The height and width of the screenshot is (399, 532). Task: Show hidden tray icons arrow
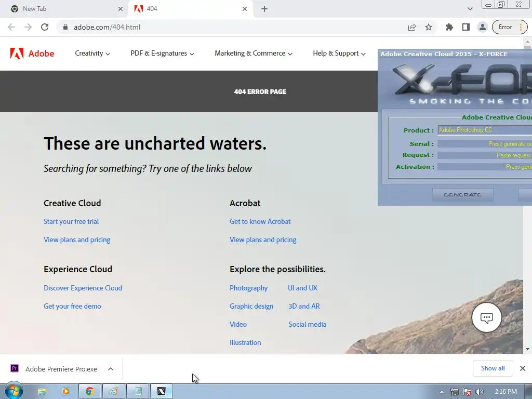click(x=442, y=392)
